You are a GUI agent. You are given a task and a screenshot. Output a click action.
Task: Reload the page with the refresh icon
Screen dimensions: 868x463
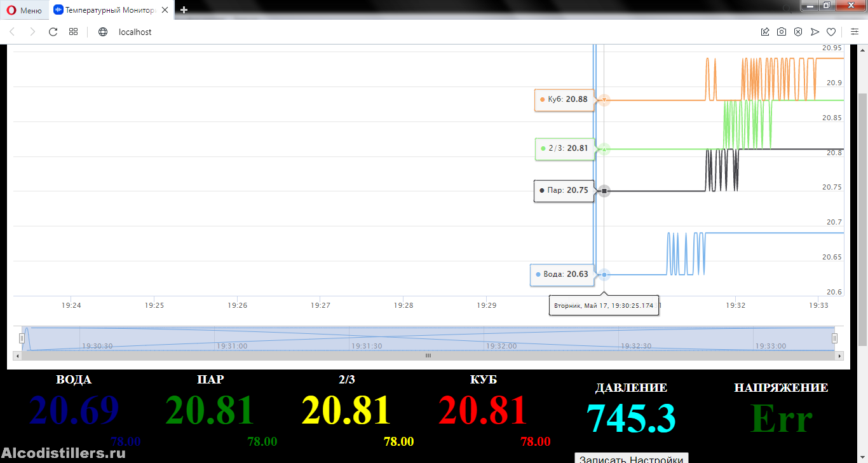pyautogui.click(x=53, y=32)
